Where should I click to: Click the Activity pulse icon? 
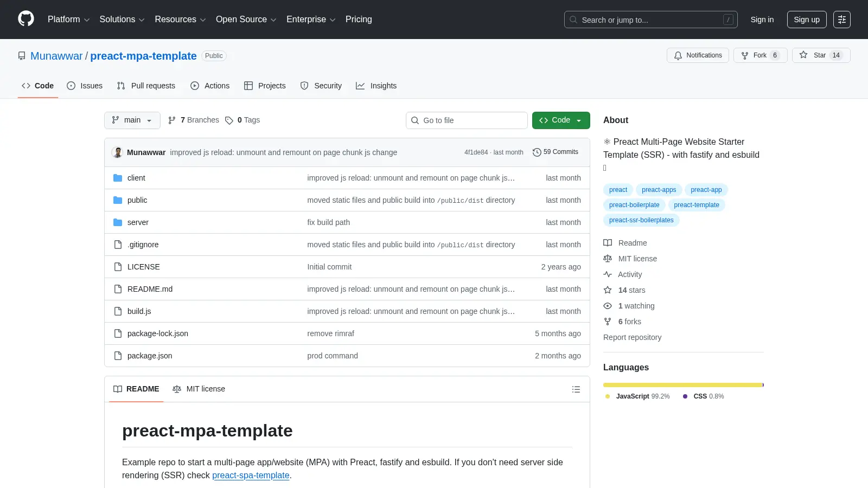pyautogui.click(x=608, y=274)
